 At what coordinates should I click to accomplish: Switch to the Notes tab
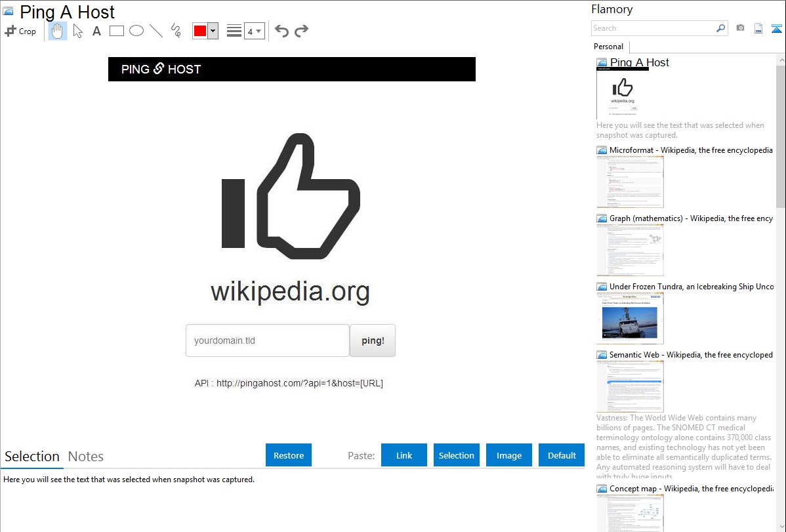(x=86, y=457)
